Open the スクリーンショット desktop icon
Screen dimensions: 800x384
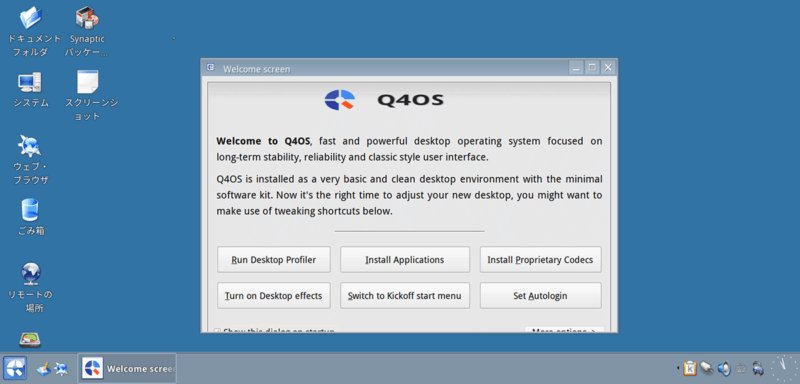[91, 96]
